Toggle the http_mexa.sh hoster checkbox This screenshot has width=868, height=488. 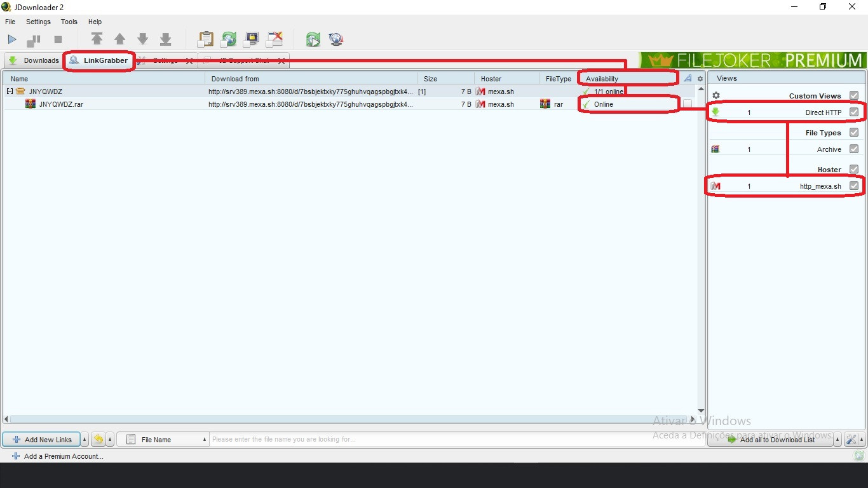click(854, 186)
